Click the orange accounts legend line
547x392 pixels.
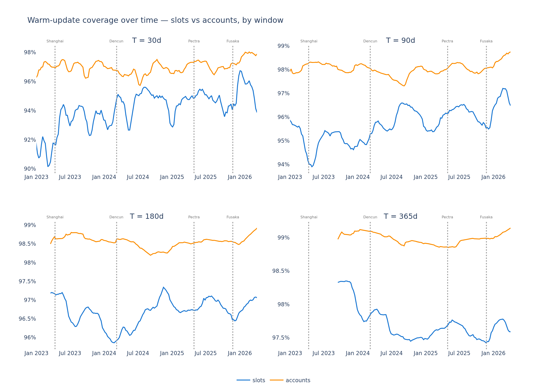click(276, 380)
